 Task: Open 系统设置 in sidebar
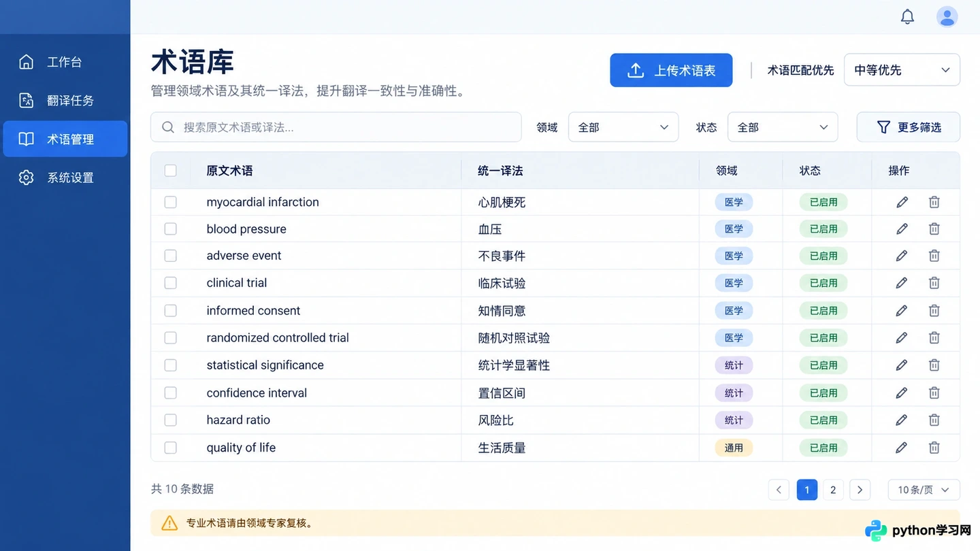65,178
